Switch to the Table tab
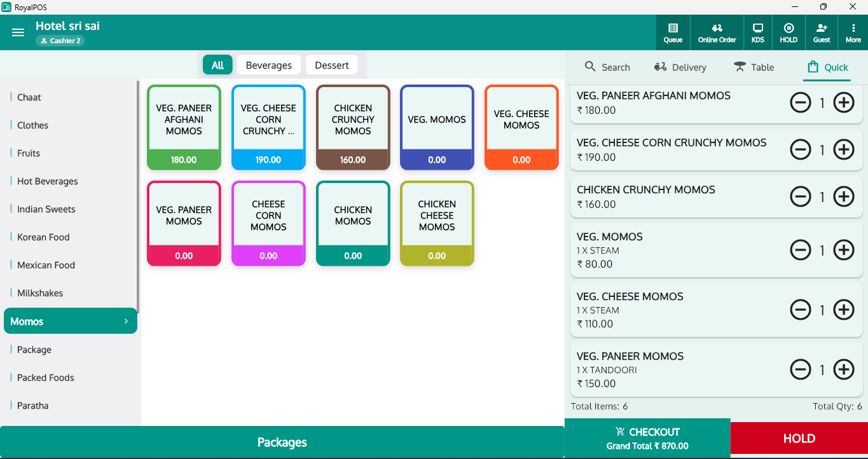 tap(754, 67)
